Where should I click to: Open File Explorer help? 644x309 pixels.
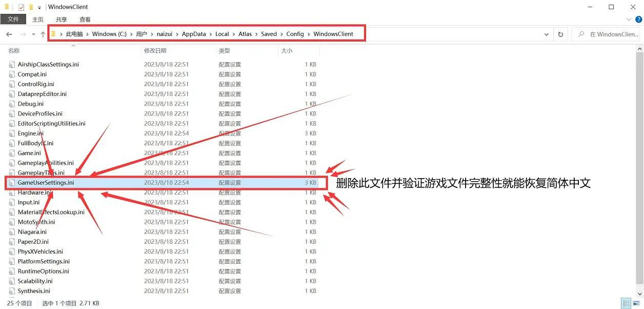637,20
